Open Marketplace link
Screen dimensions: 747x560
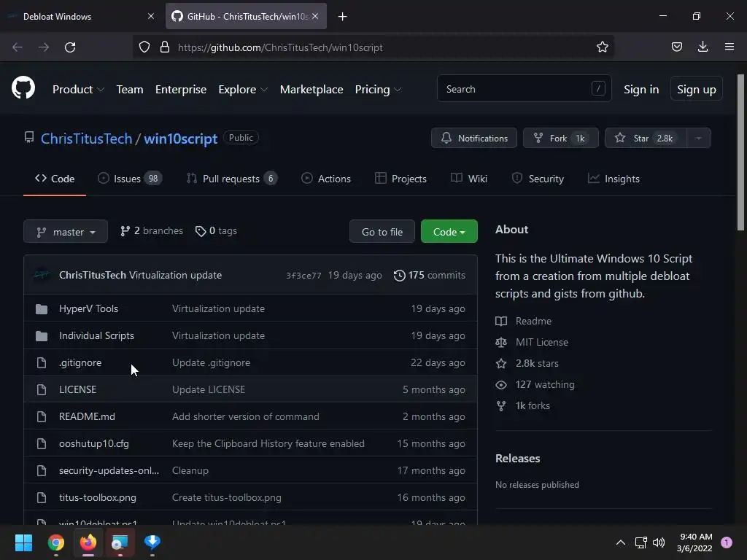(311, 90)
